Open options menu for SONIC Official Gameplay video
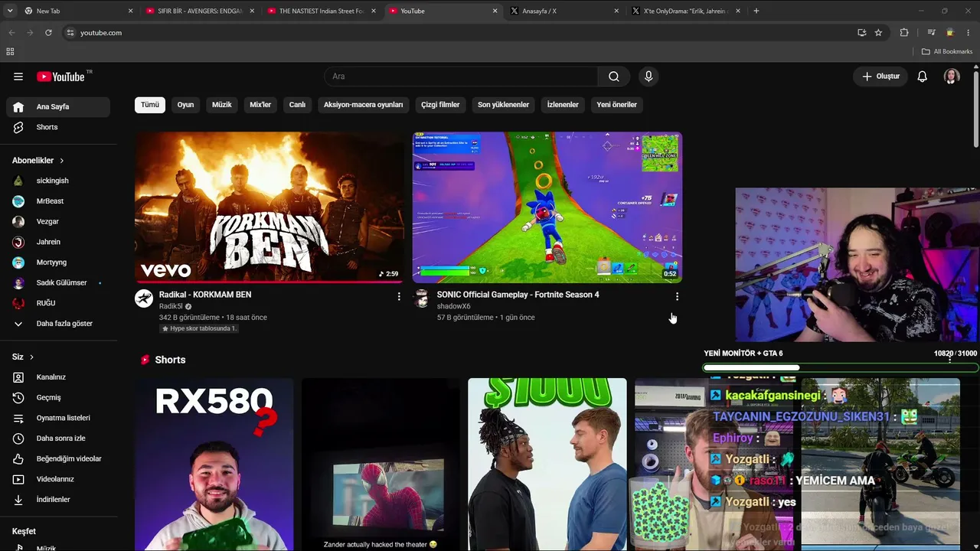The width and height of the screenshot is (980, 551). pyautogui.click(x=677, y=296)
